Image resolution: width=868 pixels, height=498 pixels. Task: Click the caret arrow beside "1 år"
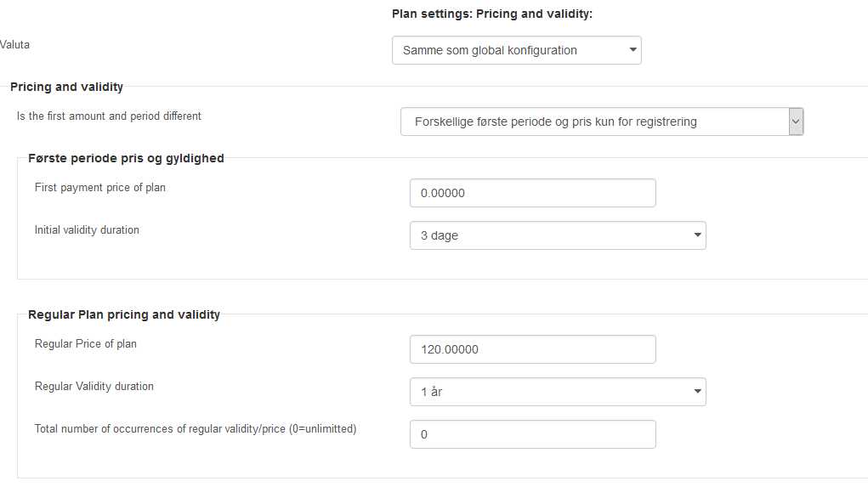(x=697, y=391)
